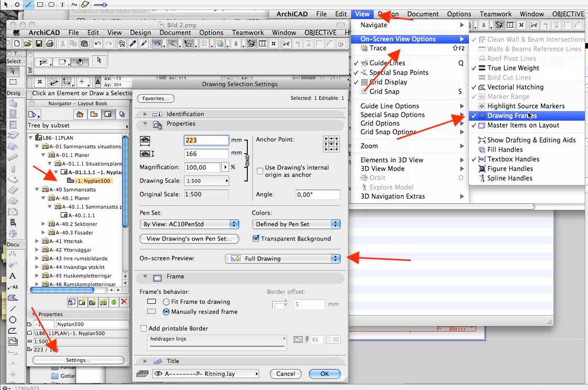
Task: Open the Apple menu in the Bild 2.png window
Action: pyautogui.click(x=16, y=32)
